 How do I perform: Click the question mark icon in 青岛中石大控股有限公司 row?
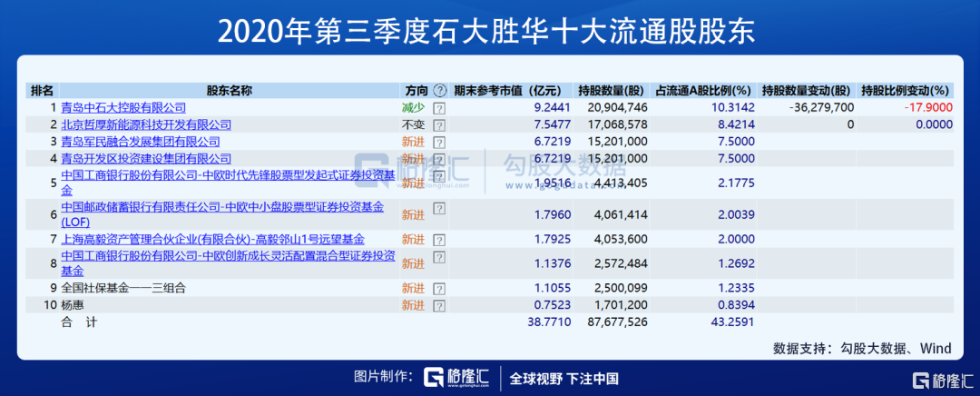(439, 107)
